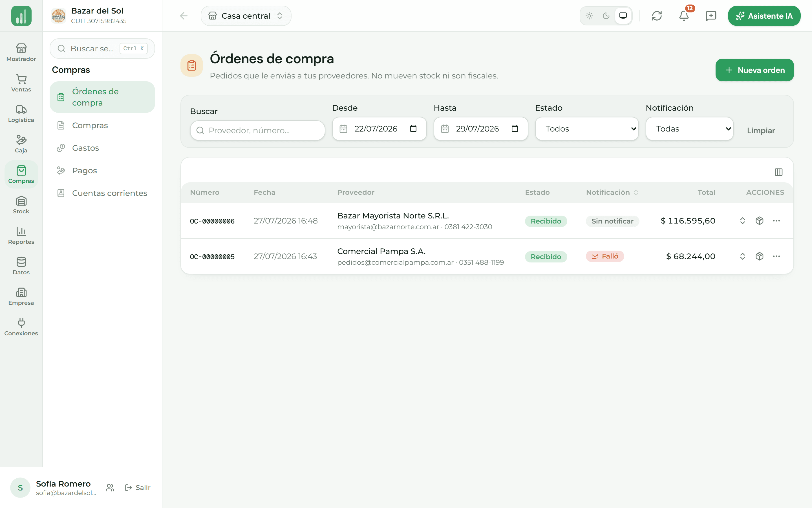Expand row details for OC-00000006
This screenshot has width=812, height=508.
[x=742, y=221]
